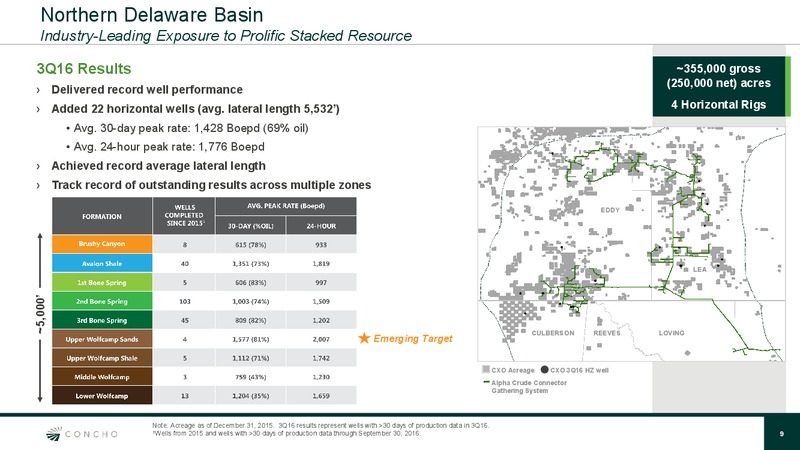Image resolution: width=800 pixels, height=450 pixels.
Task: Select the 3rd Bone Spring formation cell
Action: point(102,320)
